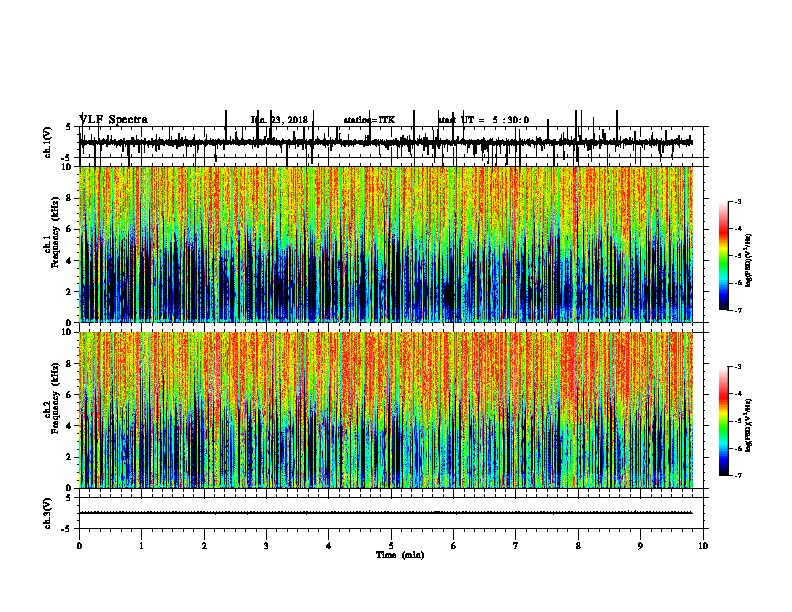Click the "VLF Spectra" plot title

(113, 120)
